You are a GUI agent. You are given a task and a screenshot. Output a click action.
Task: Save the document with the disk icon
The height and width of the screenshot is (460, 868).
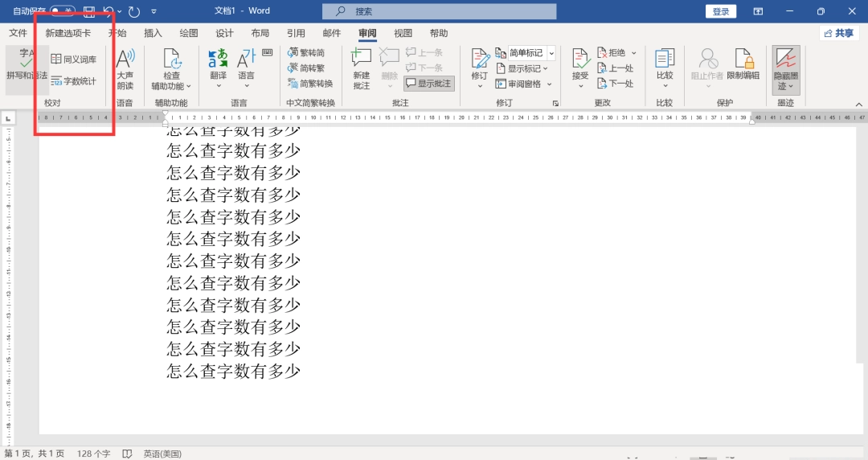pyautogui.click(x=88, y=11)
